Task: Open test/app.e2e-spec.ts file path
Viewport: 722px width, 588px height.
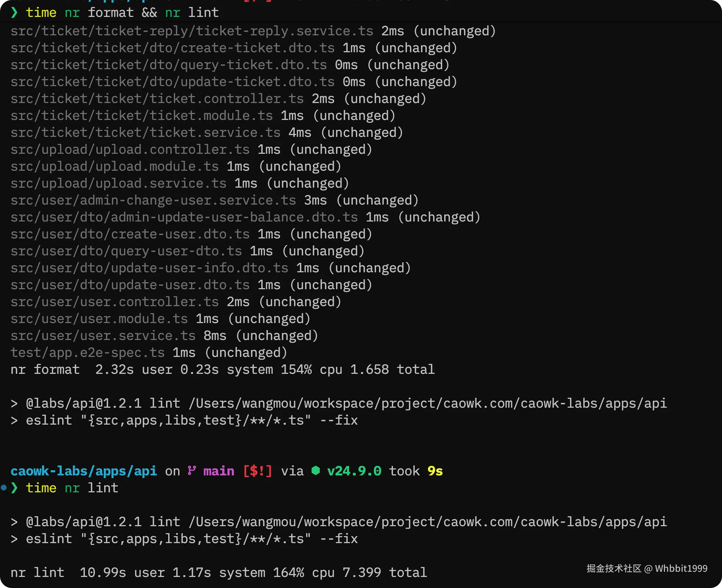Action: pyautogui.click(x=87, y=353)
